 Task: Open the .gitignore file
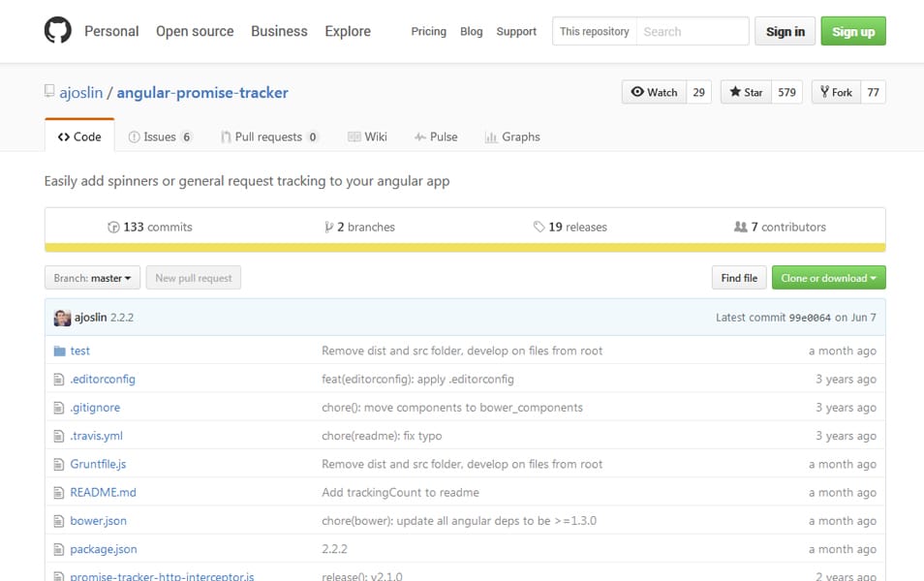pyautogui.click(x=95, y=408)
